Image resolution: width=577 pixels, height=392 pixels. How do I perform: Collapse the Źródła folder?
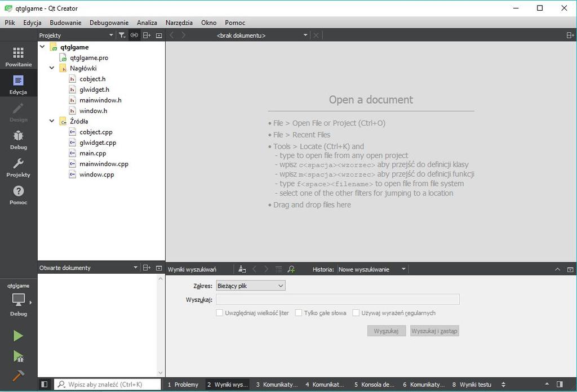[x=52, y=121]
